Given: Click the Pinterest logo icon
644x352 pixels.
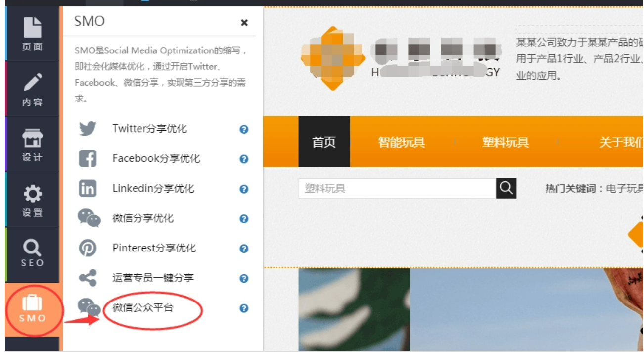Looking at the screenshot, I should [x=88, y=248].
